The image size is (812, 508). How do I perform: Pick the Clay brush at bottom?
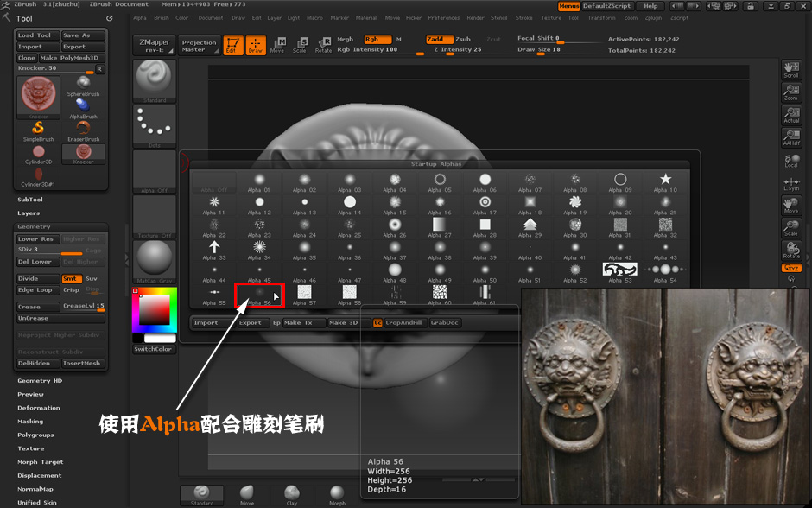292,496
